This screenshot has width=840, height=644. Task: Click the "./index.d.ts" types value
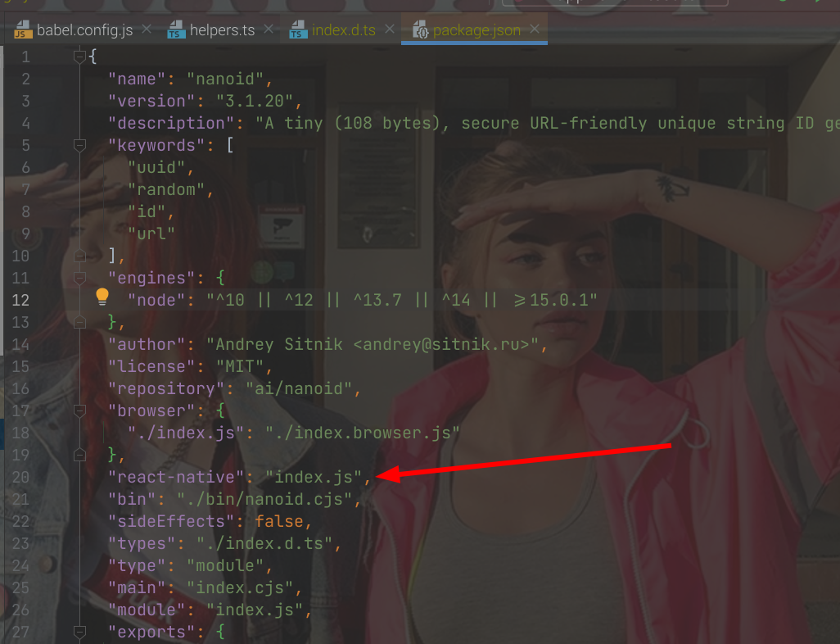pyautogui.click(x=264, y=543)
